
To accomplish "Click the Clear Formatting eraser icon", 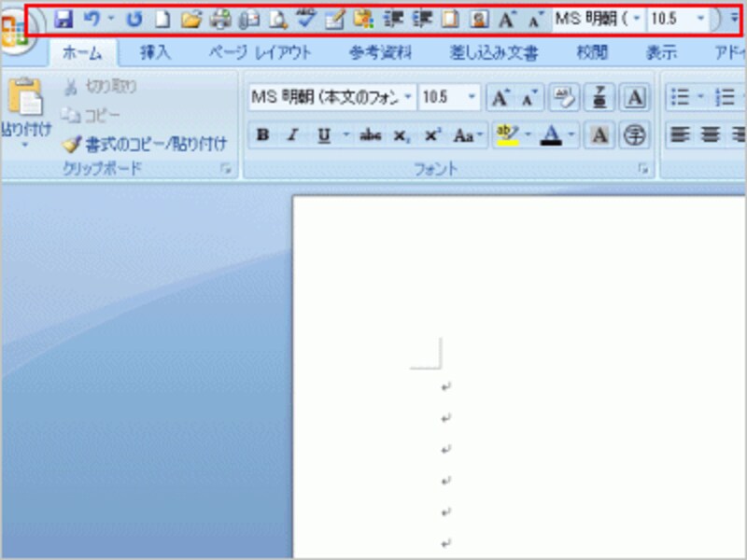I will (564, 98).
